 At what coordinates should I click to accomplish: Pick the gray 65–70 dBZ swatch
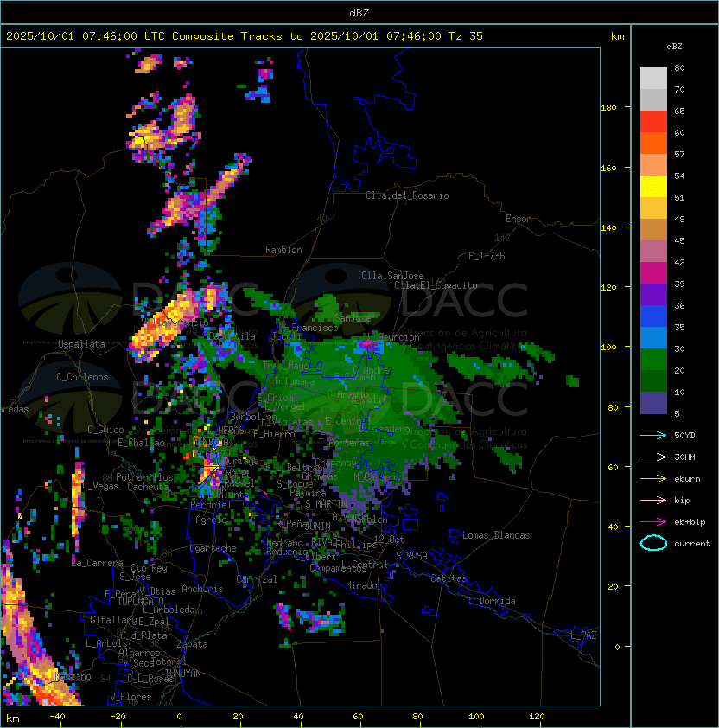[x=653, y=99]
